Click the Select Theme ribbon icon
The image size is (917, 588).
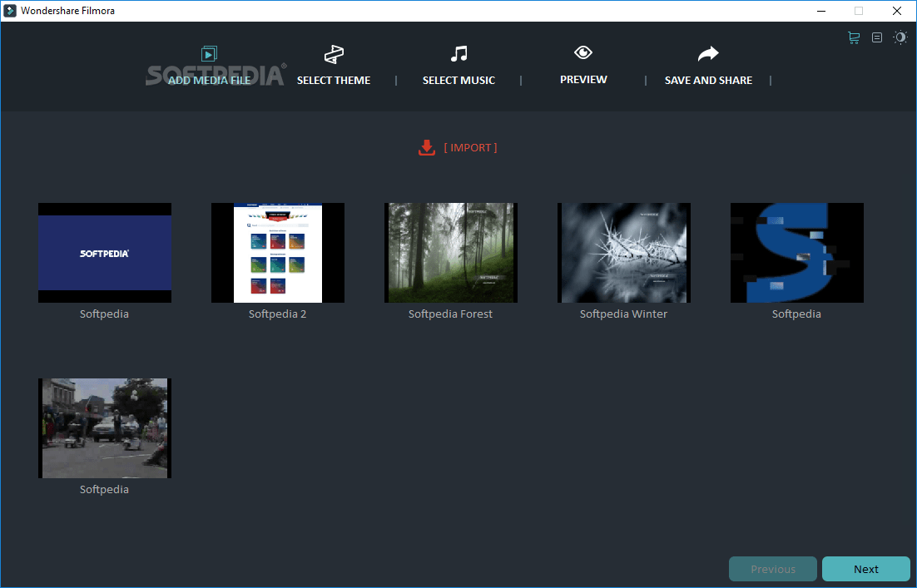pos(334,54)
